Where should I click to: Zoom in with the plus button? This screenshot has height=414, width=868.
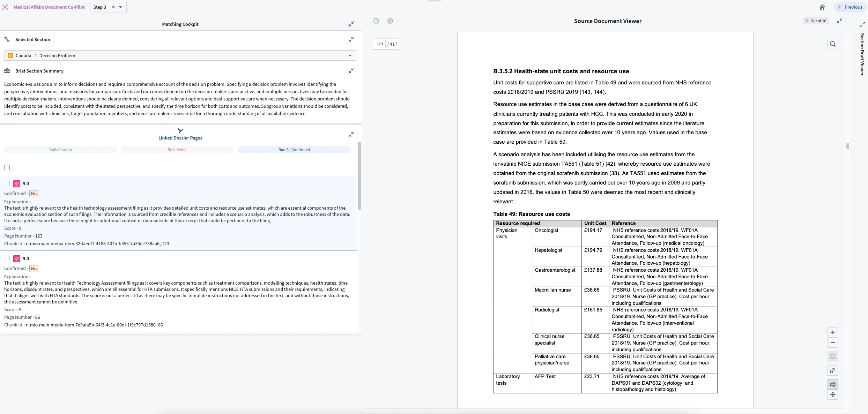tap(833, 332)
